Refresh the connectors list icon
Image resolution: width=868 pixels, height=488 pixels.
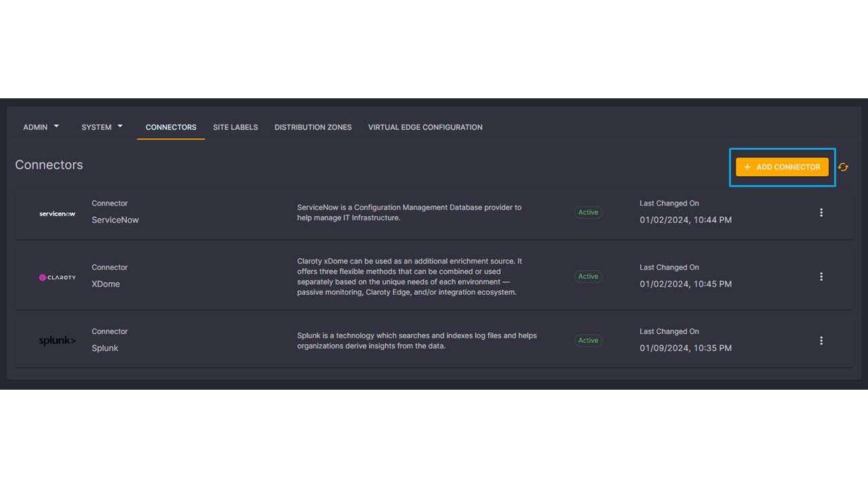pos(843,167)
